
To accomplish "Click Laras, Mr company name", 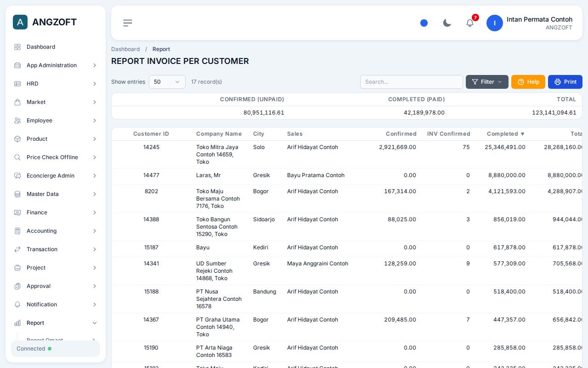I will (x=209, y=175).
